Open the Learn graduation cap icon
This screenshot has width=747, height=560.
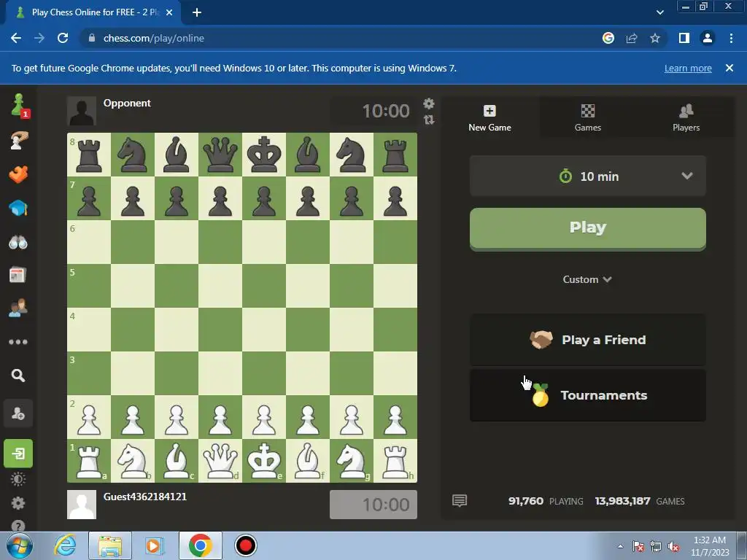pos(18,208)
